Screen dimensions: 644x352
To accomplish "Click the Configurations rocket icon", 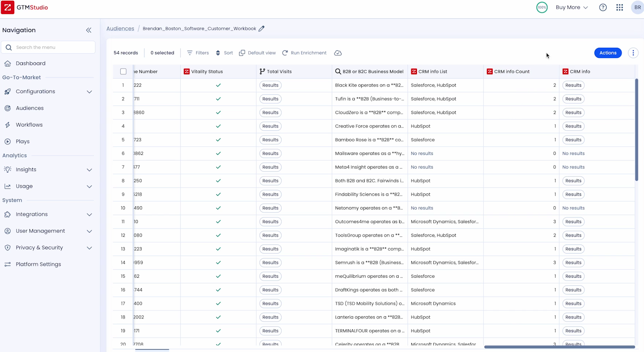I will click(7, 92).
